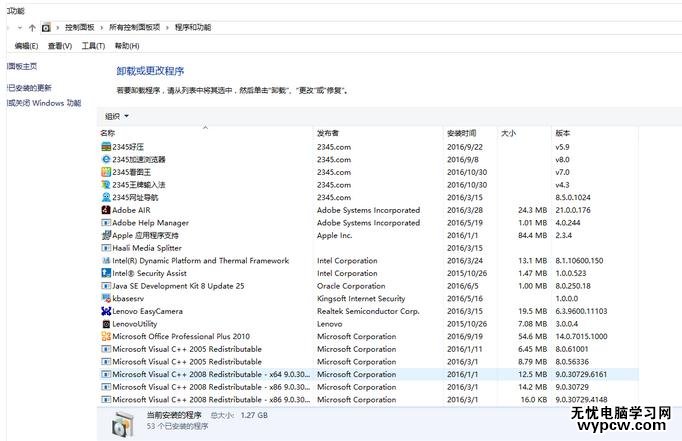Image resolution: width=682 pixels, height=441 pixels.
Task: Open the 已安装的更新 link
Action: 29,87
